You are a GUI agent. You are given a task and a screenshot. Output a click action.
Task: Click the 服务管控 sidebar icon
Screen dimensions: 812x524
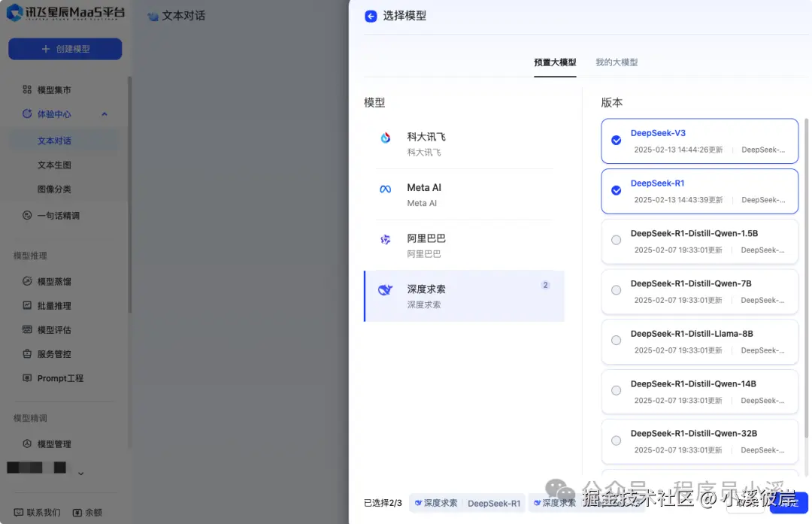point(27,353)
